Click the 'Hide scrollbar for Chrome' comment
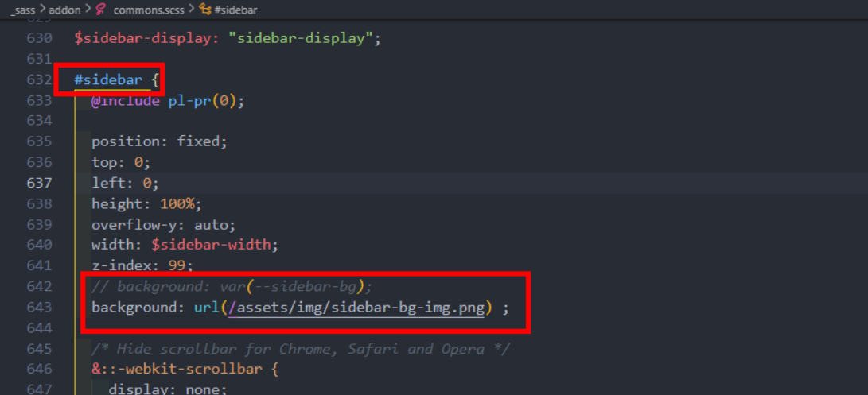The height and width of the screenshot is (395, 868). coord(301,349)
